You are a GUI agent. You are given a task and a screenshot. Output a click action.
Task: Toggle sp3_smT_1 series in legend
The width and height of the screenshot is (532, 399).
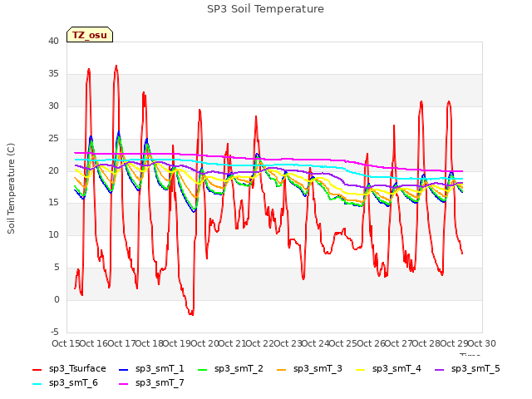[x=151, y=369]
